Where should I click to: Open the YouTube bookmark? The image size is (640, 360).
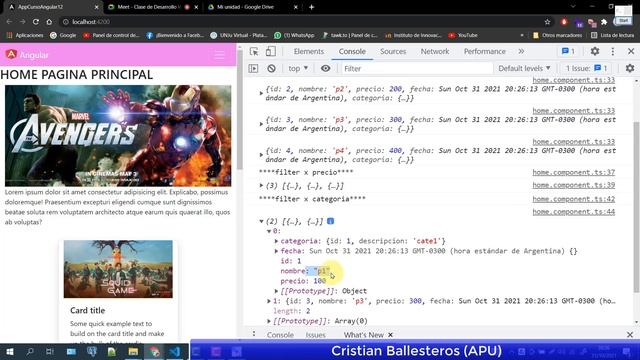coord(463,36)
